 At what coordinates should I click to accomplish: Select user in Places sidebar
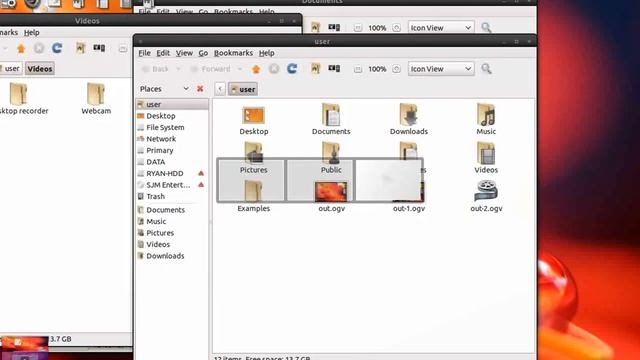pyautogui.click(x=172, y=104)
